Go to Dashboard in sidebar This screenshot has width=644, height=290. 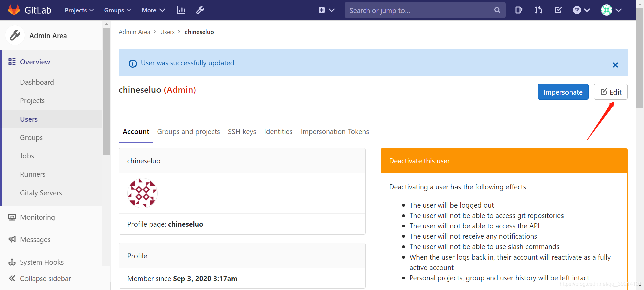coord(37,82)
